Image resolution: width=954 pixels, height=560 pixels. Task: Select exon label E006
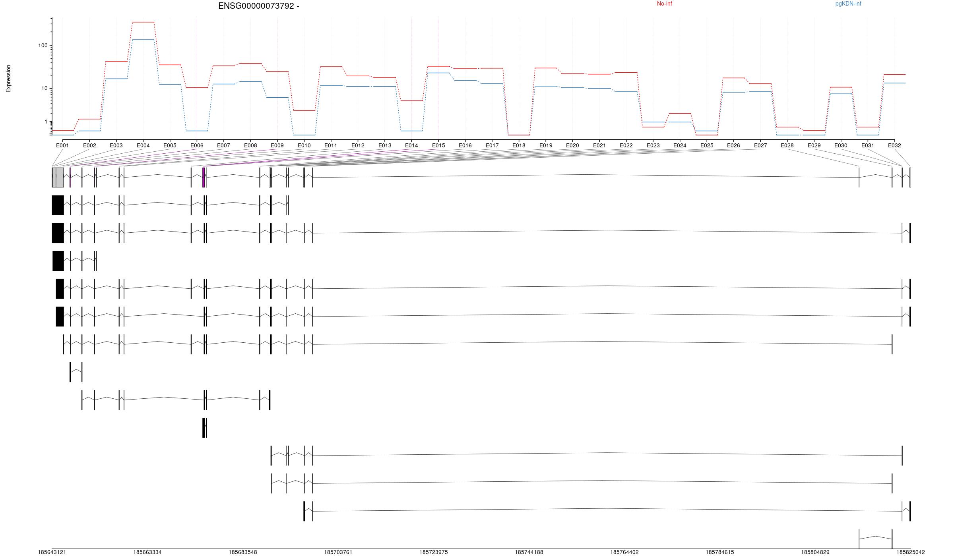pos(197,145)
